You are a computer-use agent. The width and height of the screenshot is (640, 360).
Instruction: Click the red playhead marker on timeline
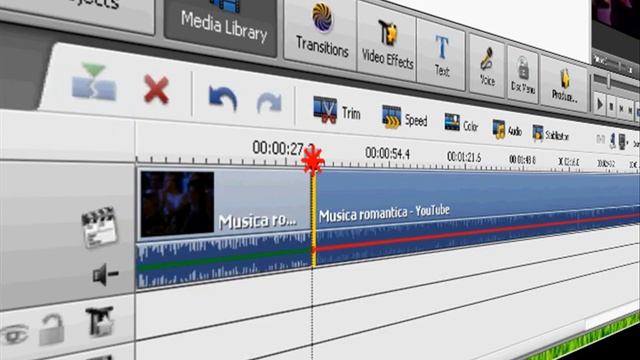(313, 160)
